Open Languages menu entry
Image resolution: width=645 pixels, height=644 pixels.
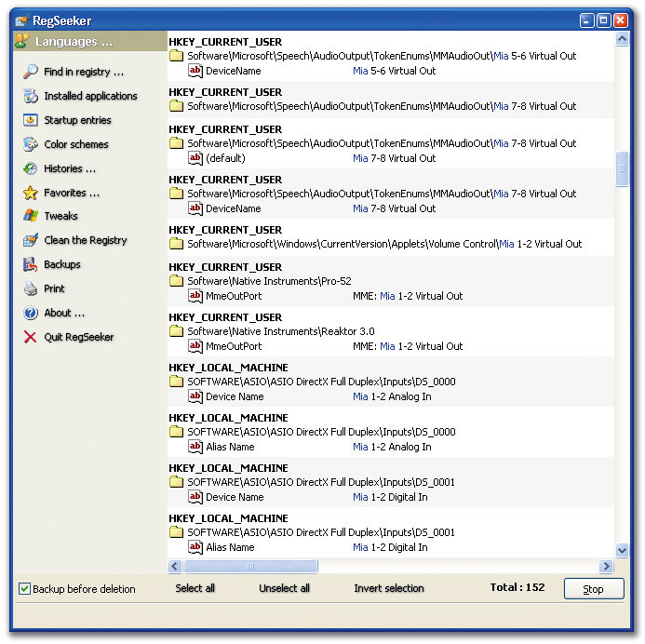(x=74, y=42)
